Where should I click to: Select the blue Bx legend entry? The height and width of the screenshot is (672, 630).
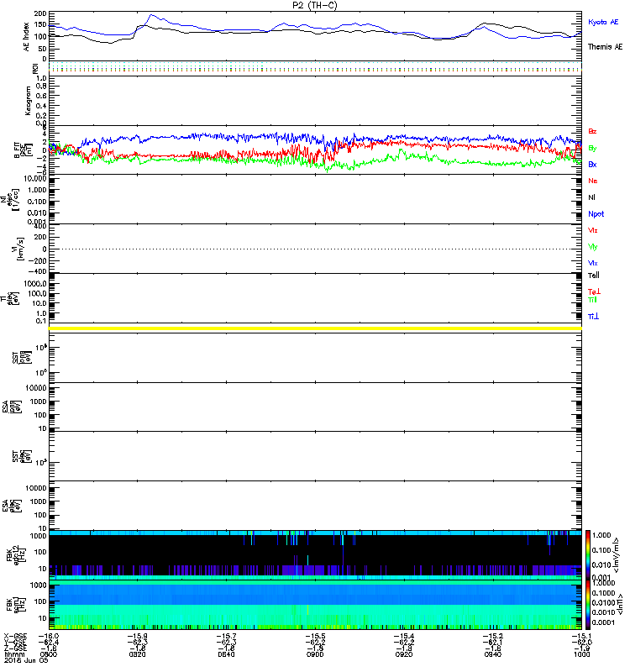pyautogui.click(x=593, y=165)
